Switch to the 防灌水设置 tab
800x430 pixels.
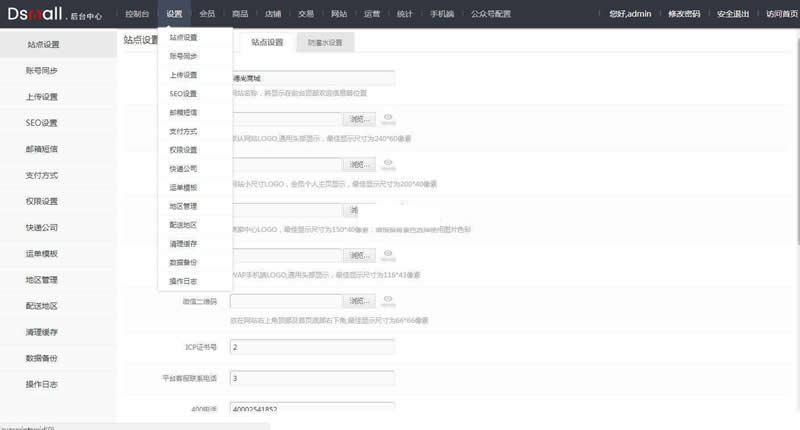325,43
